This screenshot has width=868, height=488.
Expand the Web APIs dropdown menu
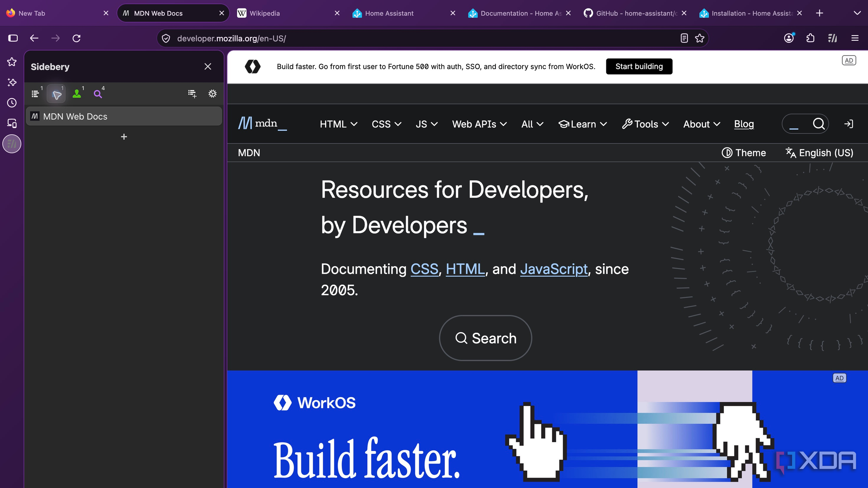479,124
